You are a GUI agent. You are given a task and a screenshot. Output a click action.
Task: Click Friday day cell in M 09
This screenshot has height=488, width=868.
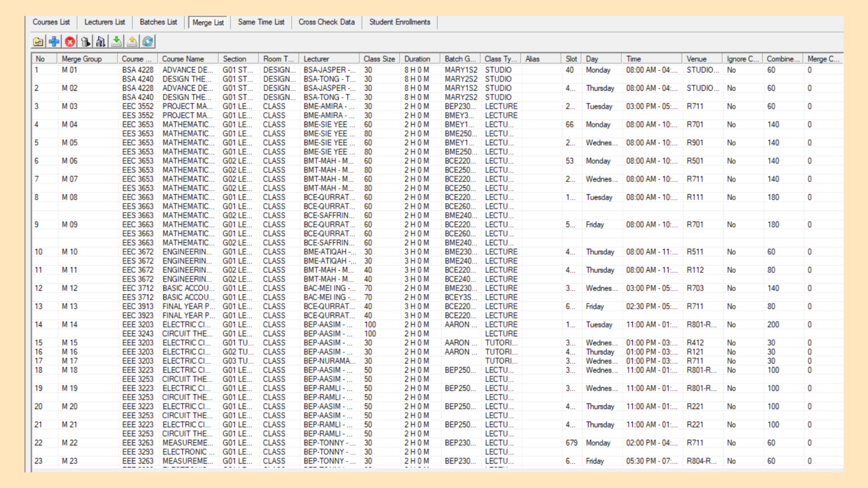click(594, 225)
